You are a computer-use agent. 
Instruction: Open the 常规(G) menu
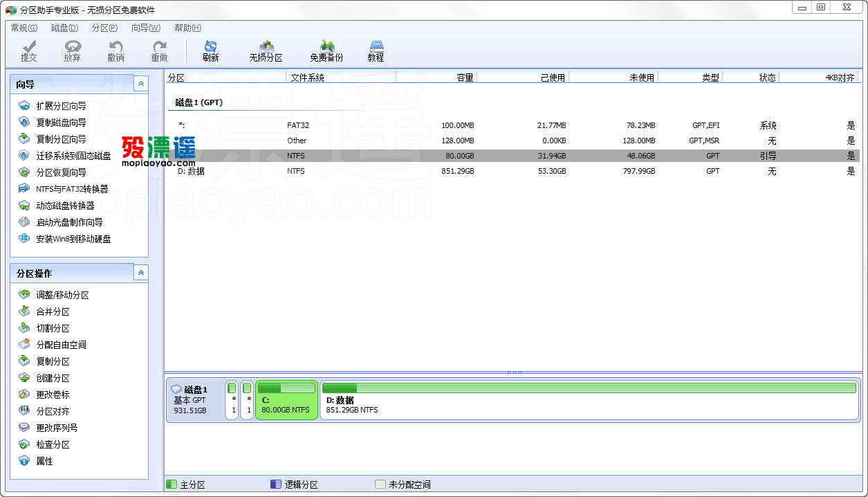[x=24, y=28]
